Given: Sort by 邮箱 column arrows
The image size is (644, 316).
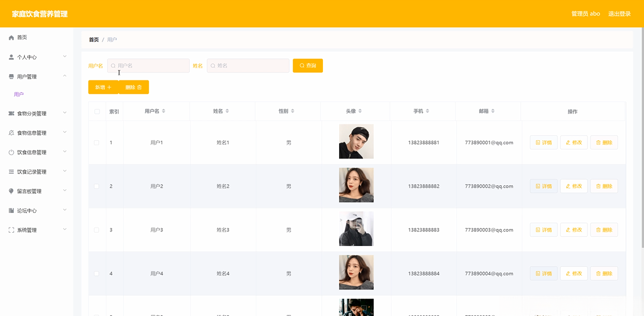Looking at the screenshot, I should click(x=493, y=111).
